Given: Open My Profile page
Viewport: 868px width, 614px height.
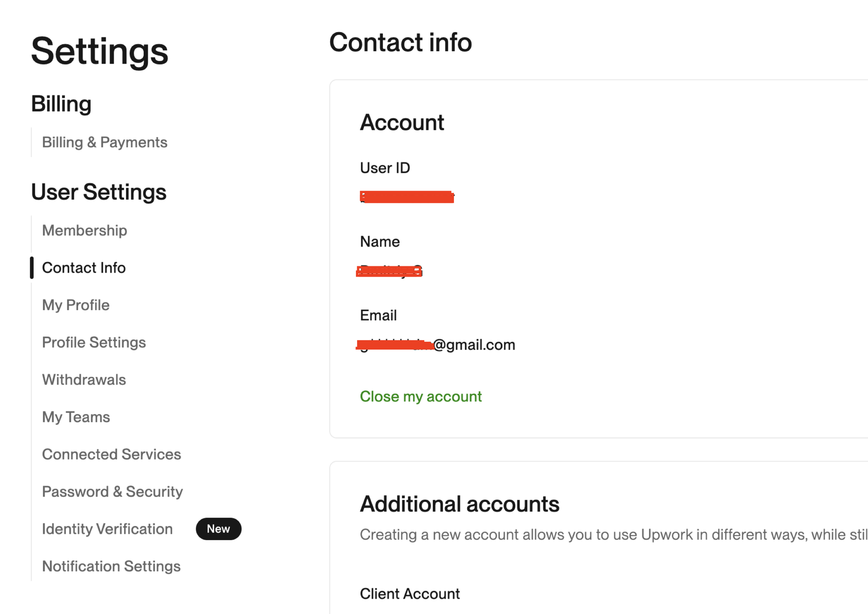Looking at the screenshot, I should click(x=76, y=305).
